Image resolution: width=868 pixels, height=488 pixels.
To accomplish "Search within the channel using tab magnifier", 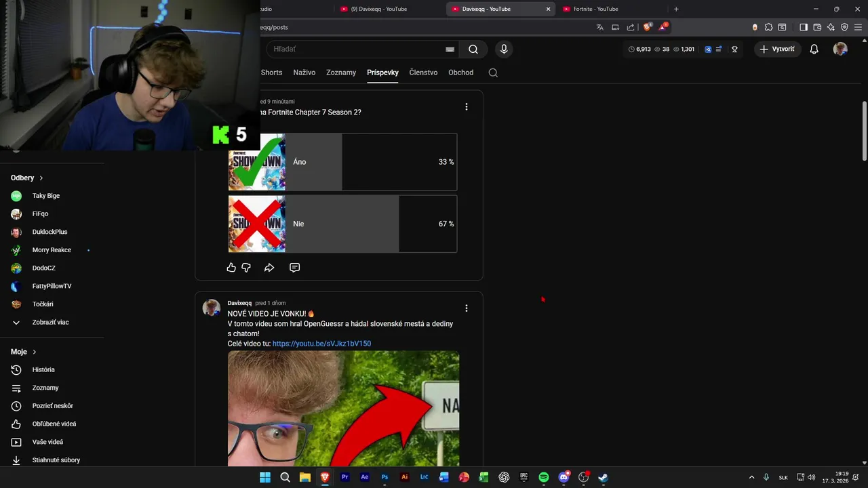I will coord(493,73).
